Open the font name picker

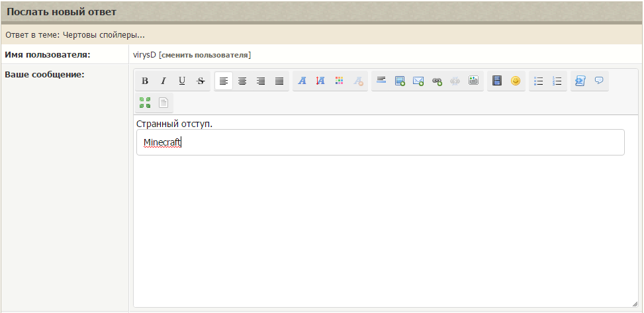pos(302,81)
